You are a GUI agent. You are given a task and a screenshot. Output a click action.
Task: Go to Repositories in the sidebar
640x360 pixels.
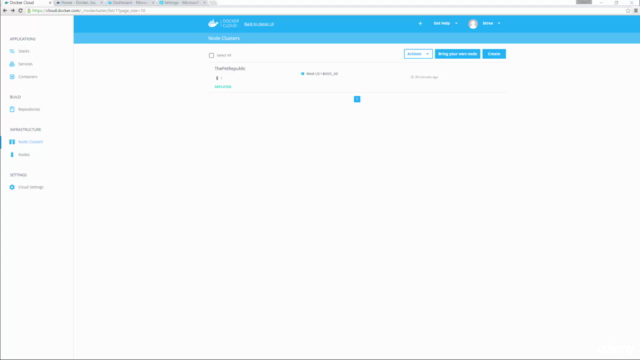pos(29,109)
